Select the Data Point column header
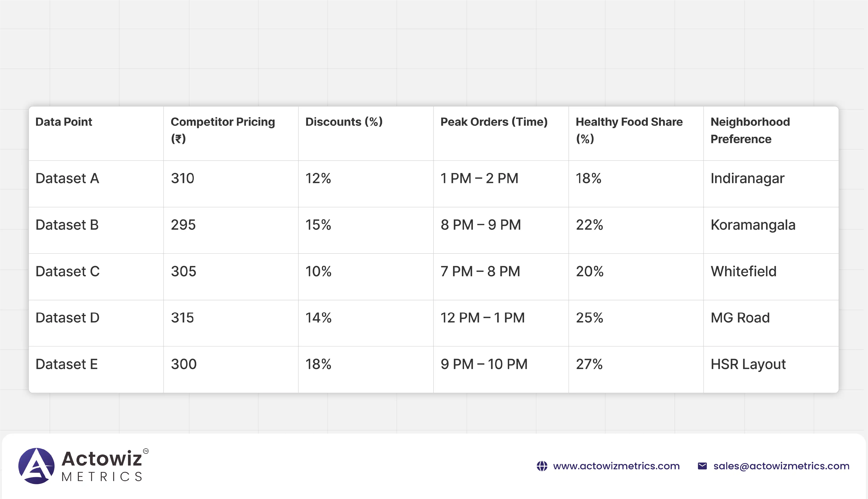This screenshot has height=499, width=868. coord(64,122)
